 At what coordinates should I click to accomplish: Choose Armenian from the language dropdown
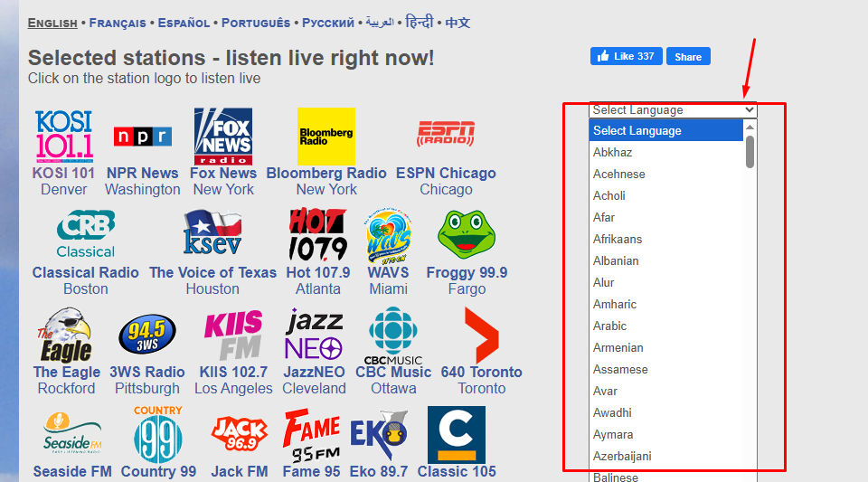[666, 347]
